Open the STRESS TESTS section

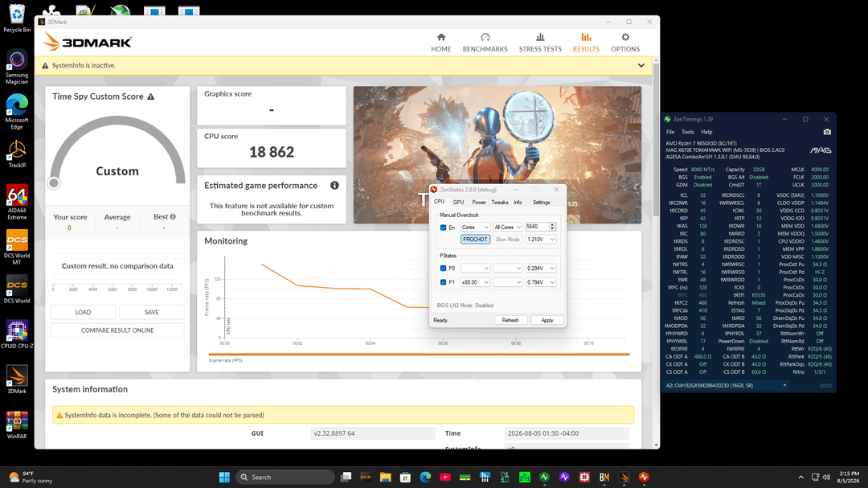[x=540, y=42]
